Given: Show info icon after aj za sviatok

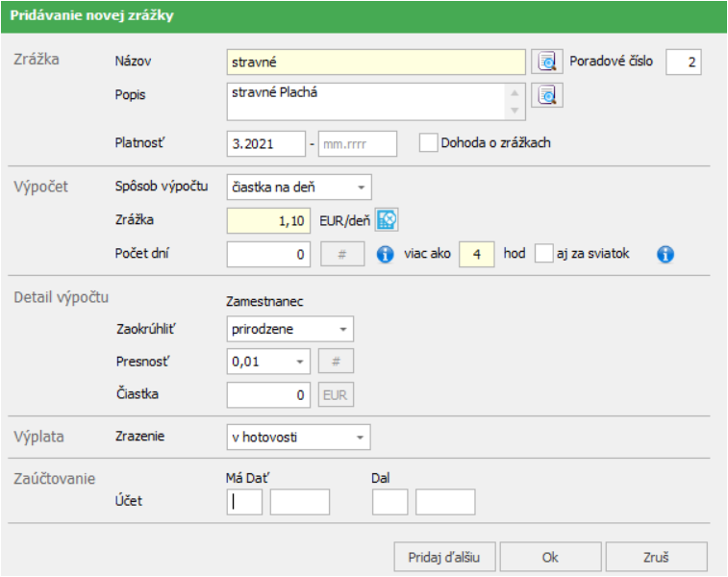Looking at the screenshot, I should [x=665, y=255].
